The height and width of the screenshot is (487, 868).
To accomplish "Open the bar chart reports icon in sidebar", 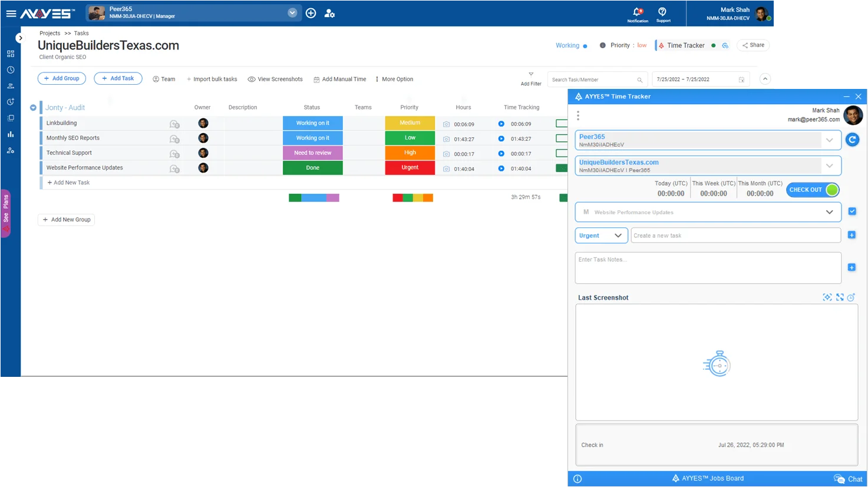I will (11, 134).
